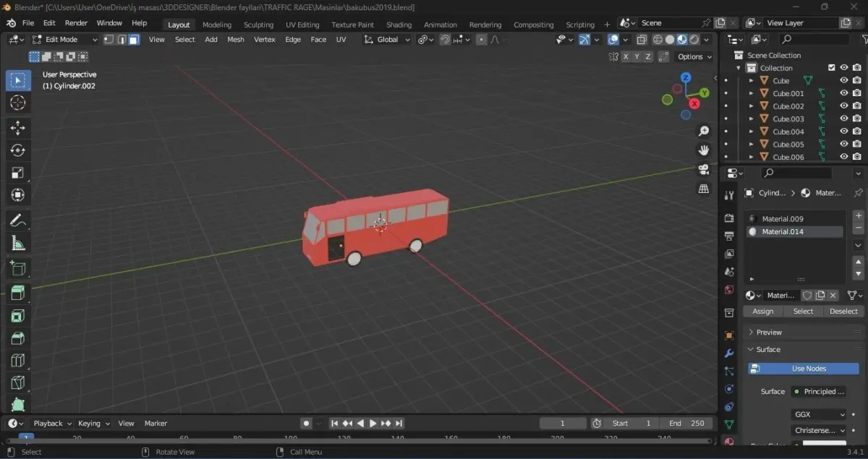Image resolution: width=868 pixels, height=459 pixels.
Task: Choose the Rotate tool
Action: pos(18,150)
